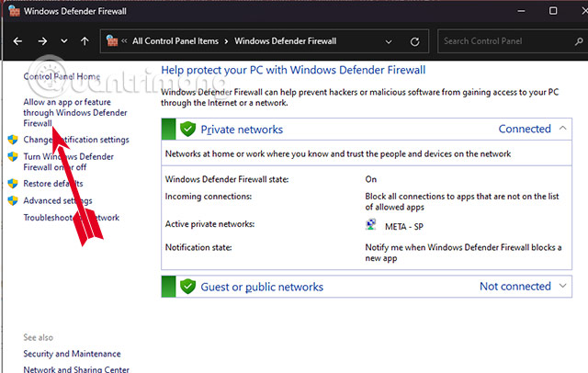This screenshot has height=373, width=588.
Task: Go up one level with Up arrow
Action: click(x=85, y=40)
